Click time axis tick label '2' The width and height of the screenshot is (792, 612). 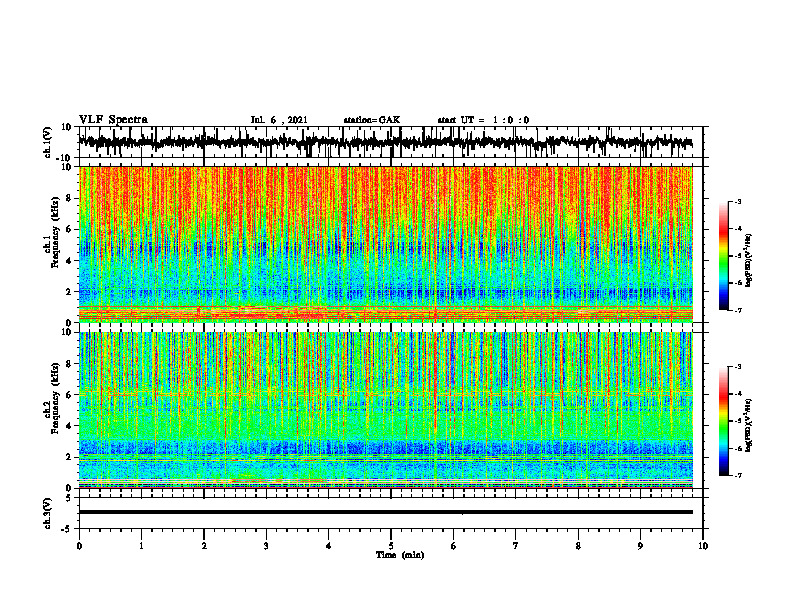coord(204,546)
